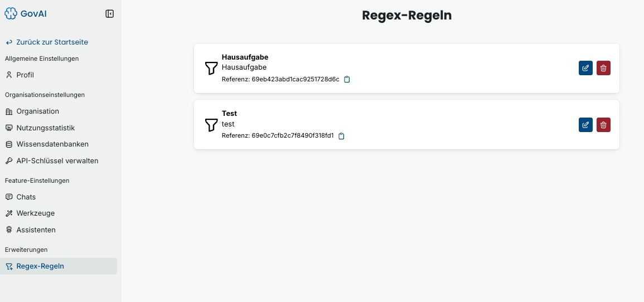Select Regex-Regeln in the sidebar
The width and height of the screenshot is (644, 302).
point(59,266)
